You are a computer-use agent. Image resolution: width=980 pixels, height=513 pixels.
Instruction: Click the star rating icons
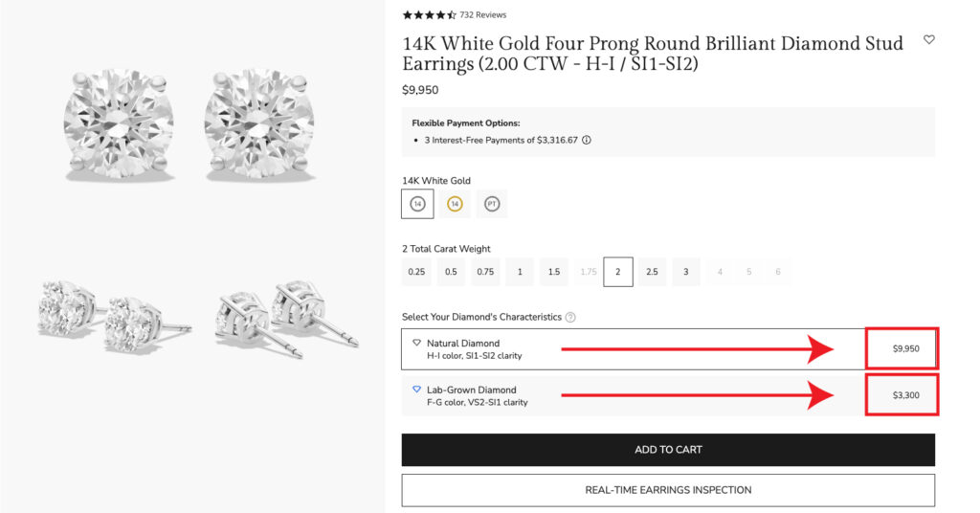(429, 15)
